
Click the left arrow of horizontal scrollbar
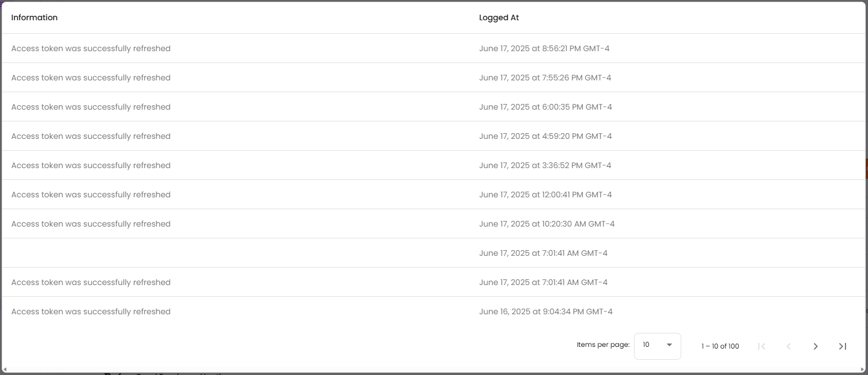click(5, 369)
